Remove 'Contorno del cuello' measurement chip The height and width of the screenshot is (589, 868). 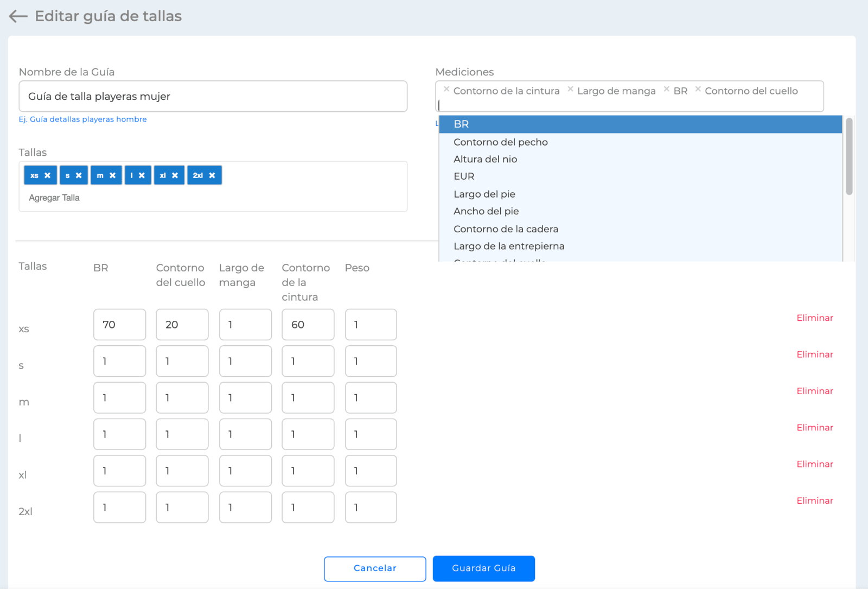(x=698, y=89)
